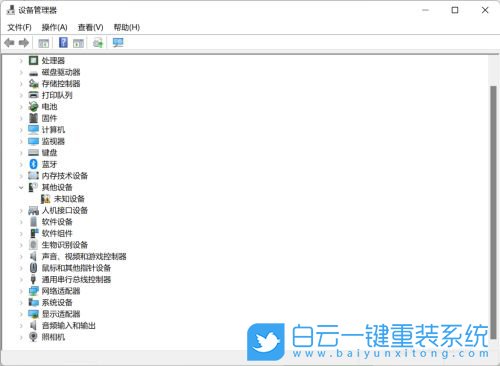Select the 软件设备 tree item
This screenshot has height=366, width=500.
click(x=57, y=222)
